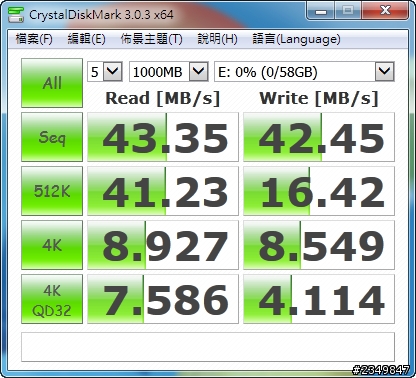This screenshot has height=378, width=416.
Task: Open the 檔案(F) menu
Action: 34,39
